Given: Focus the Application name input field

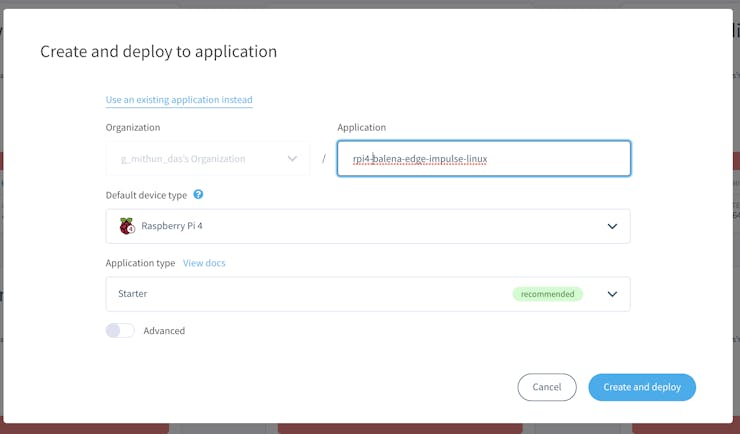Looking at the screenshot, I should (x=484, y=158).
